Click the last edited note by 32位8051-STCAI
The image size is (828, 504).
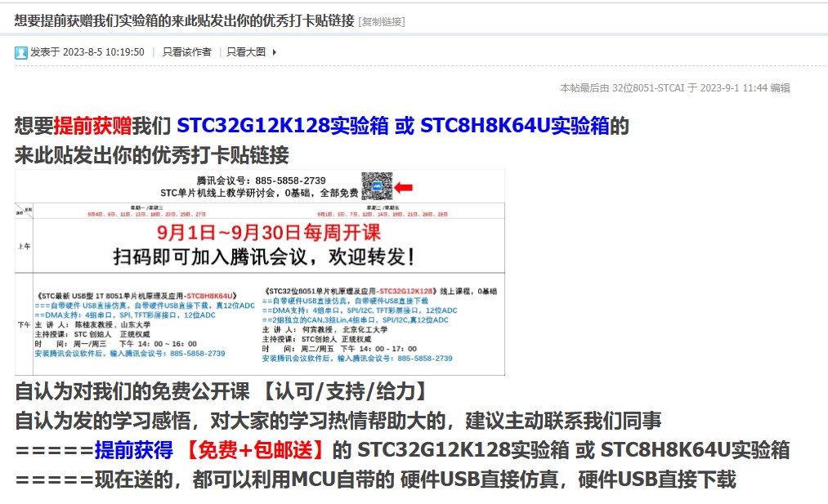tap(675, 87)
